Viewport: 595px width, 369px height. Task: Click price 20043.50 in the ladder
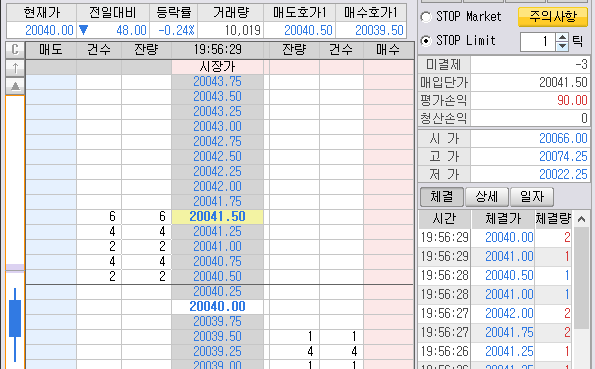click(x=217, y=96)
